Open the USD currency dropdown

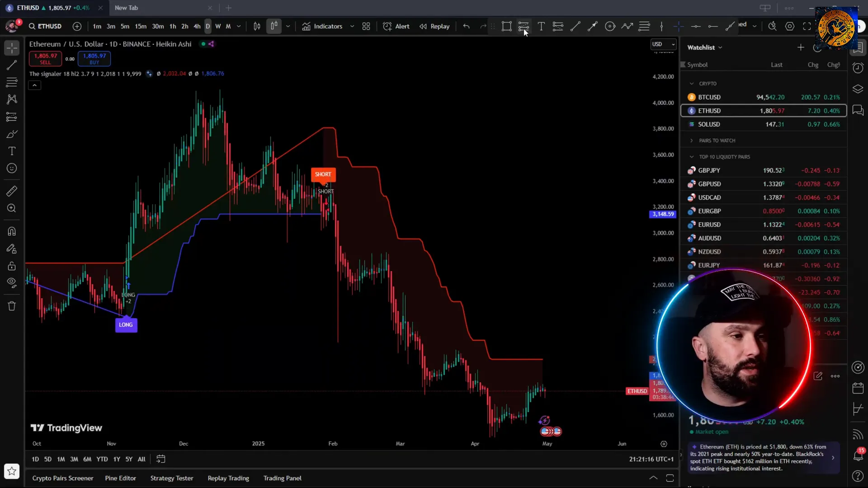pyautogui.click(x=663, y=44)
